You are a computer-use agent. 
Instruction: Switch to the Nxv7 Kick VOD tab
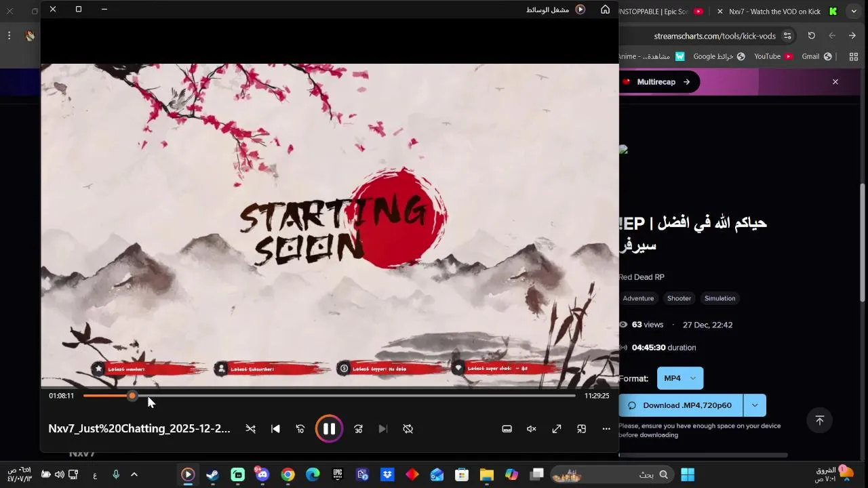774,12
